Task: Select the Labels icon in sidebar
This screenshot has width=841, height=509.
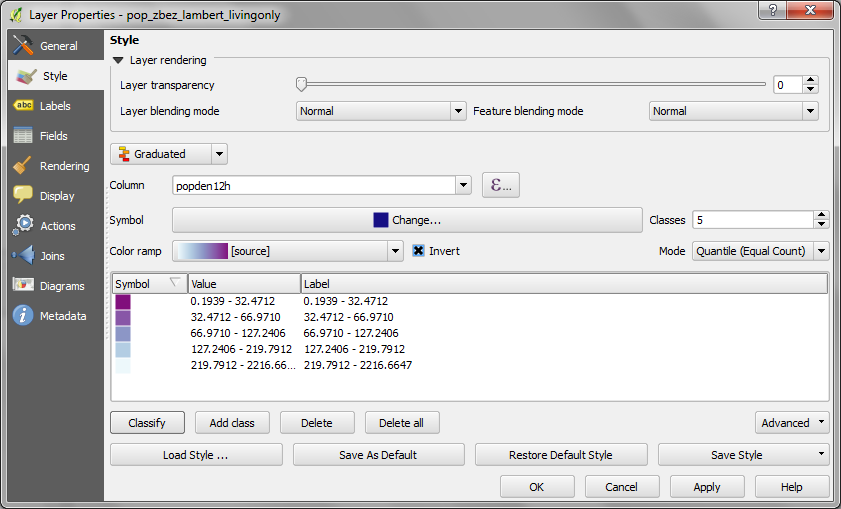Action: [x=22, y=106]
